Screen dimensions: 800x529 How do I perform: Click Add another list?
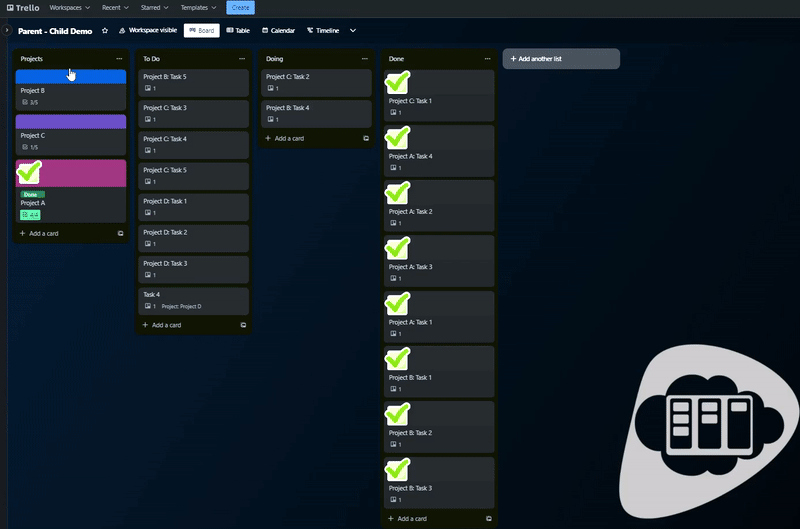click(x=560, y=59)
